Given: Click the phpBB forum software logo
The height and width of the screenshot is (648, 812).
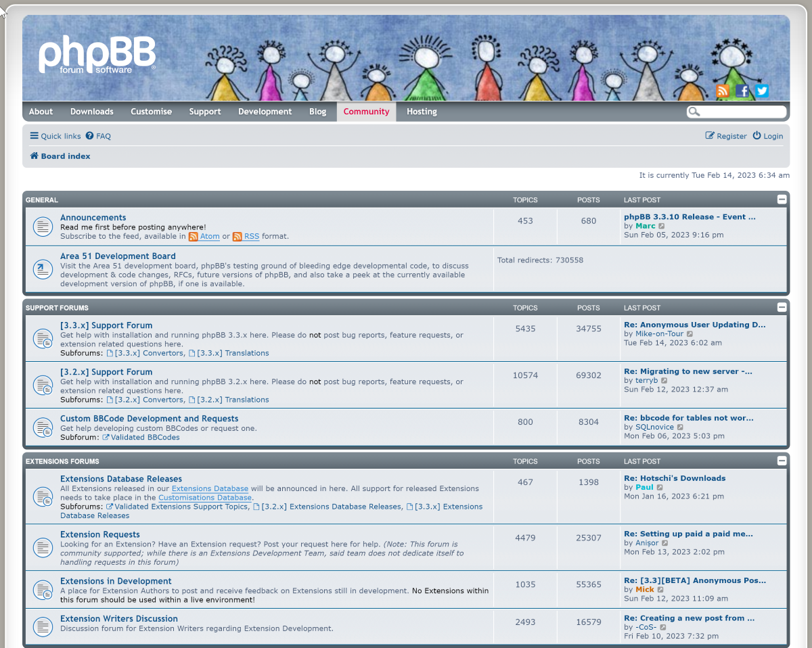Looking at the screenshot, I should pos(97,54).
